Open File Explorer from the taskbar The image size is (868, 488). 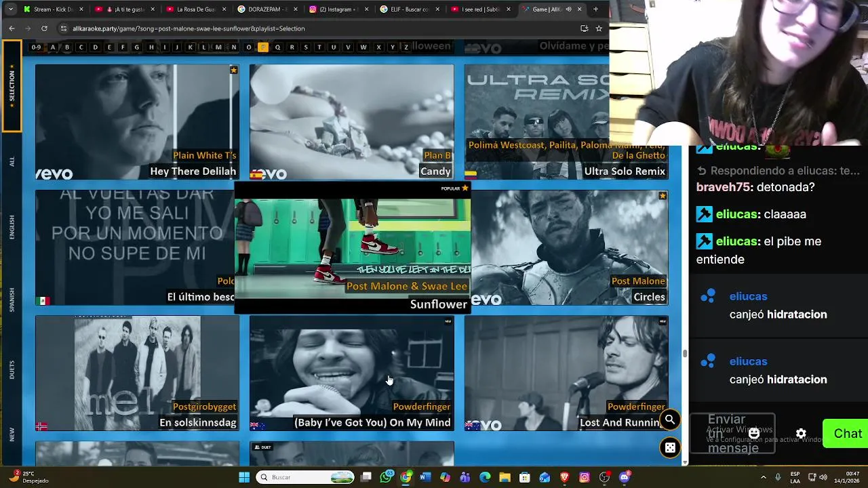pyautogui.click(x=505, y=477)
